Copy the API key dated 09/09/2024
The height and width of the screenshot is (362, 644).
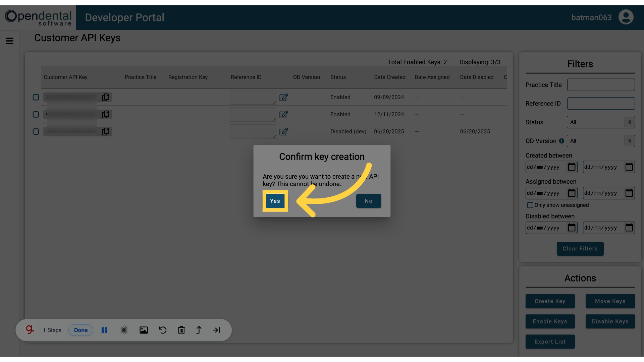click(x=106, y=97)
